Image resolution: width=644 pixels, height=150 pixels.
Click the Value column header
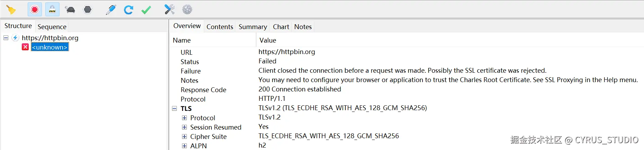tap(267, 40)
